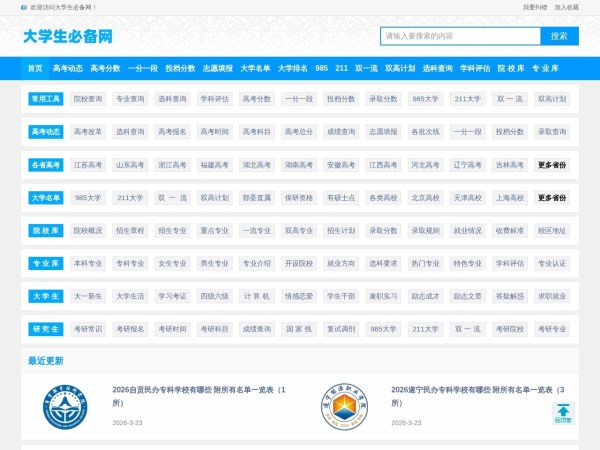Click the 搜索 search button
The image size is (600, 450).
(x=559, y=36)
